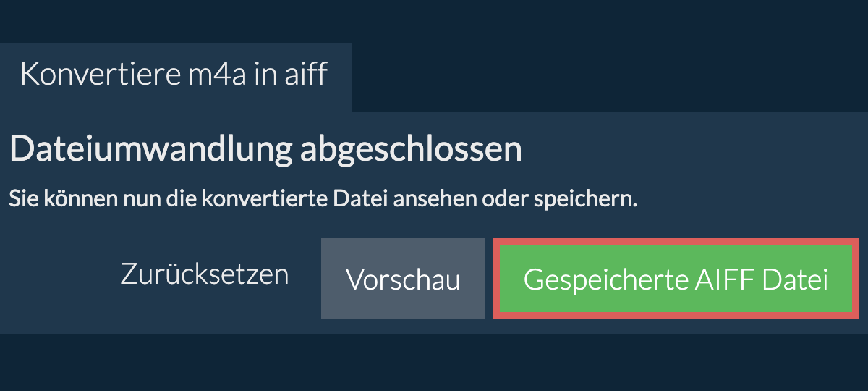This screenshot has width=868, height=391.
Task: Click the Zurücksetzen link
Action: click(x=205, y=275)
